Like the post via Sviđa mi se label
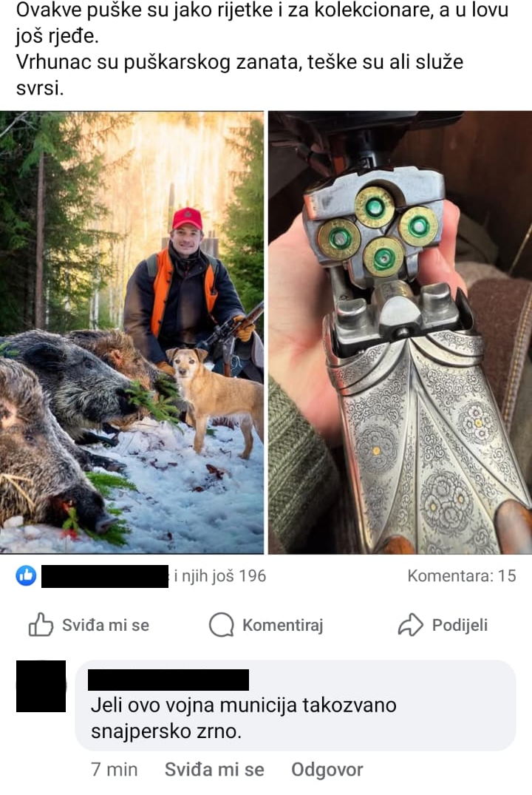 click(106, 625)
